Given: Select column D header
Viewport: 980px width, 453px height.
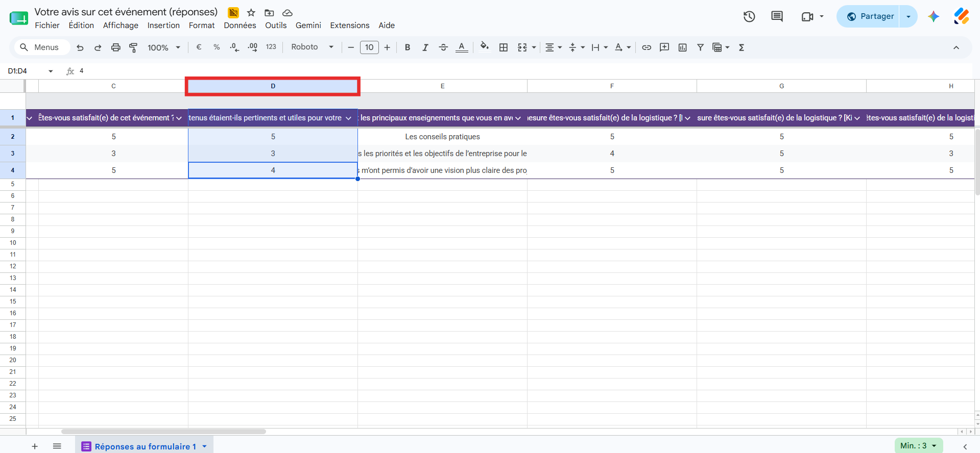Looking at the screenshot, I should (273, 86).
